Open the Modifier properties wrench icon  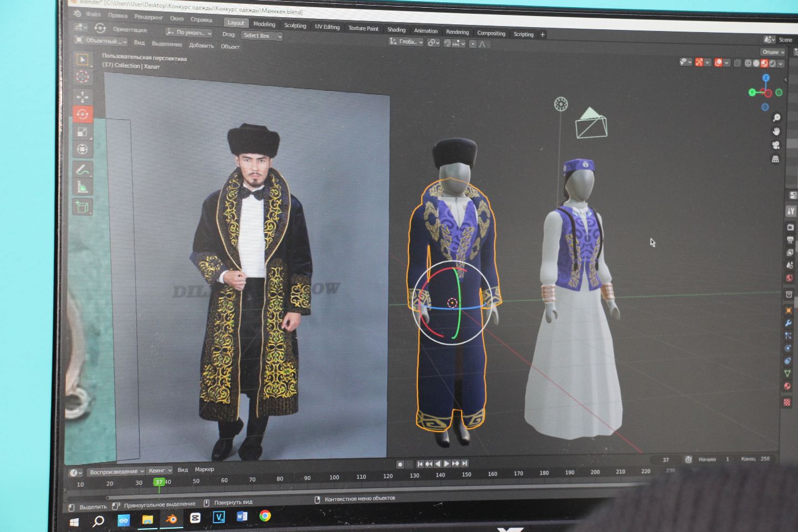789,324
